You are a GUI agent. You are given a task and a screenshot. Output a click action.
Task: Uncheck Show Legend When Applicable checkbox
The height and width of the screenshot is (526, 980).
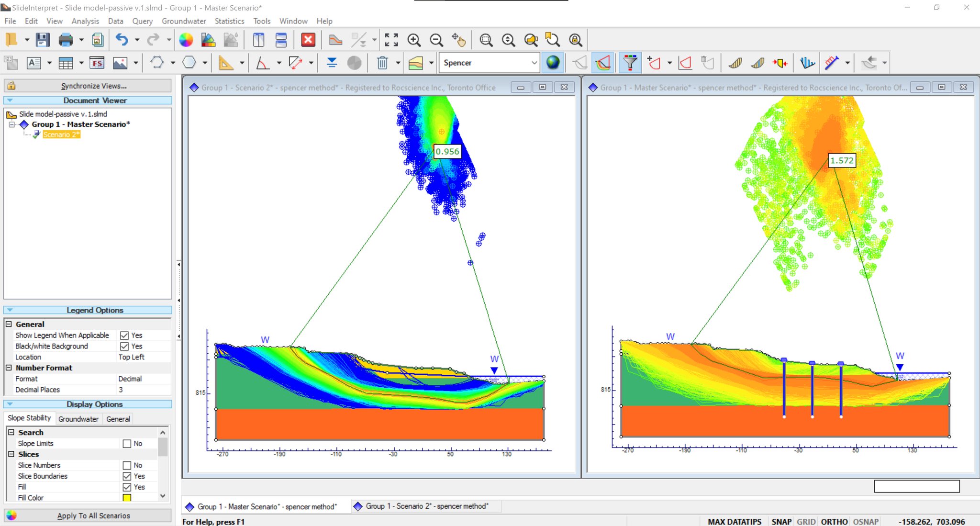click(x=124, y=336)
